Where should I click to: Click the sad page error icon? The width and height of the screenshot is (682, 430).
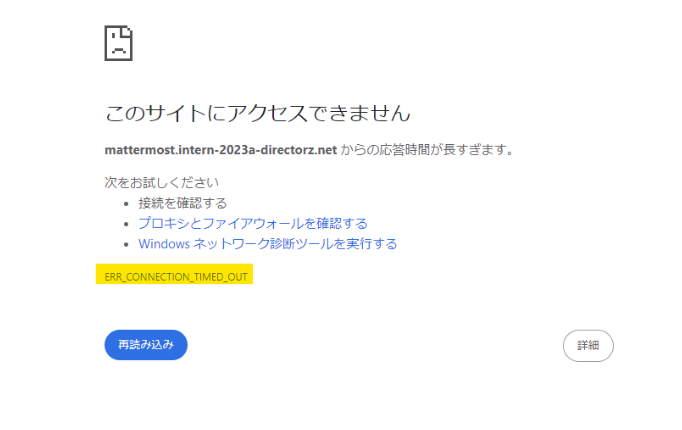[x=118, y=43]
